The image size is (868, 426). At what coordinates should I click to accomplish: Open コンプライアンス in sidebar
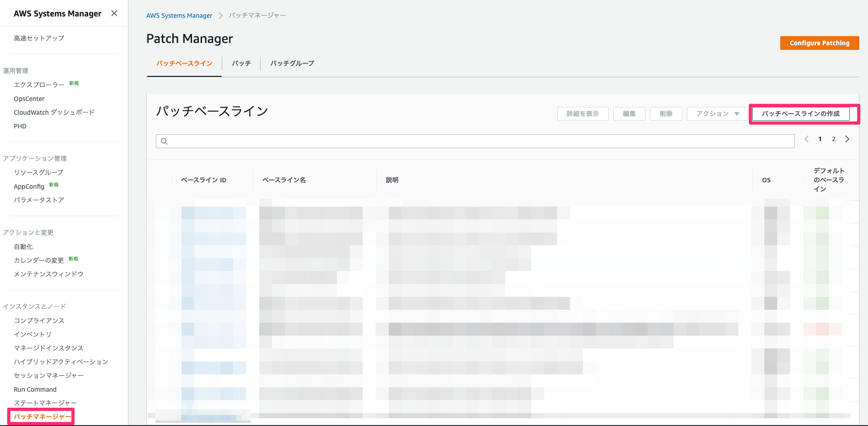click(x=39, y=321)
